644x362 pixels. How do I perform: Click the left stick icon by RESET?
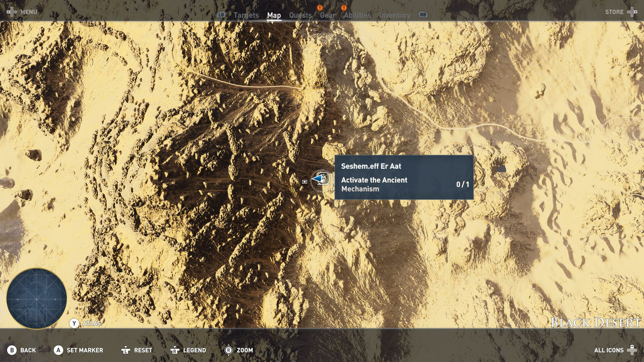(x=125, y=350)
